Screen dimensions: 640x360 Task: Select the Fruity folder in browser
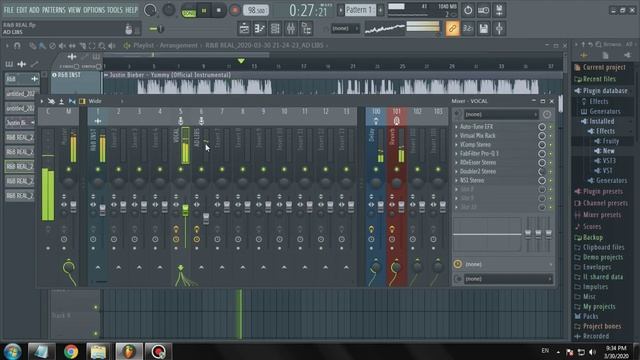point(611,141)
